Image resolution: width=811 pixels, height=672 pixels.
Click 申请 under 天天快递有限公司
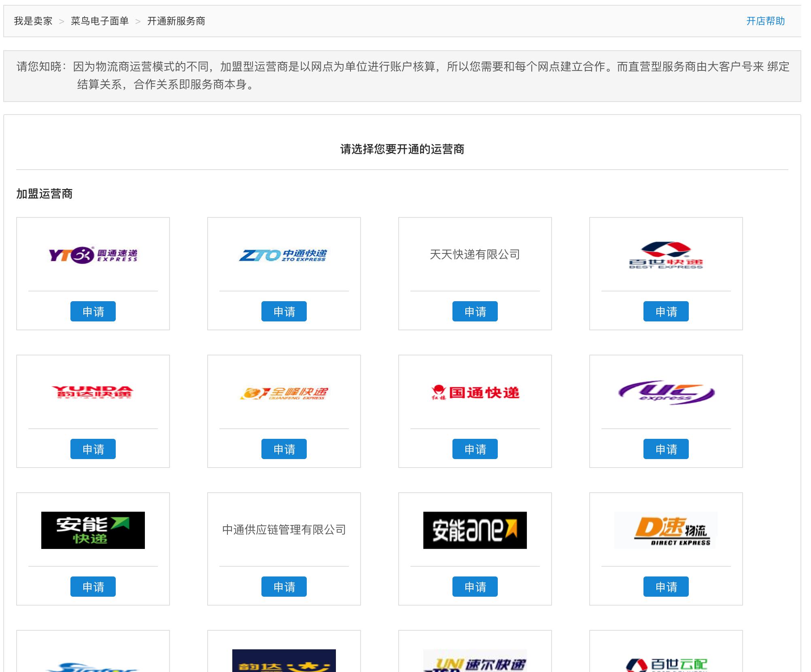point(475,311)
